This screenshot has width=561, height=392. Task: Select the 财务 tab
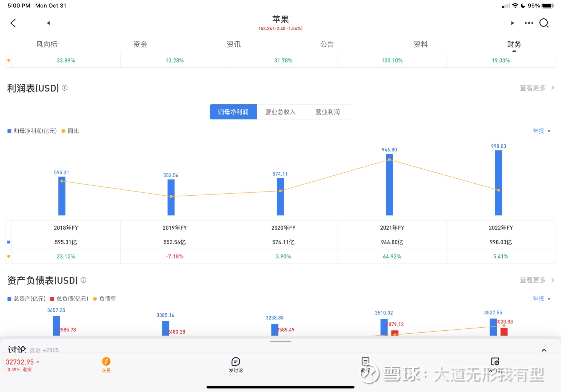tap(514, 44)
